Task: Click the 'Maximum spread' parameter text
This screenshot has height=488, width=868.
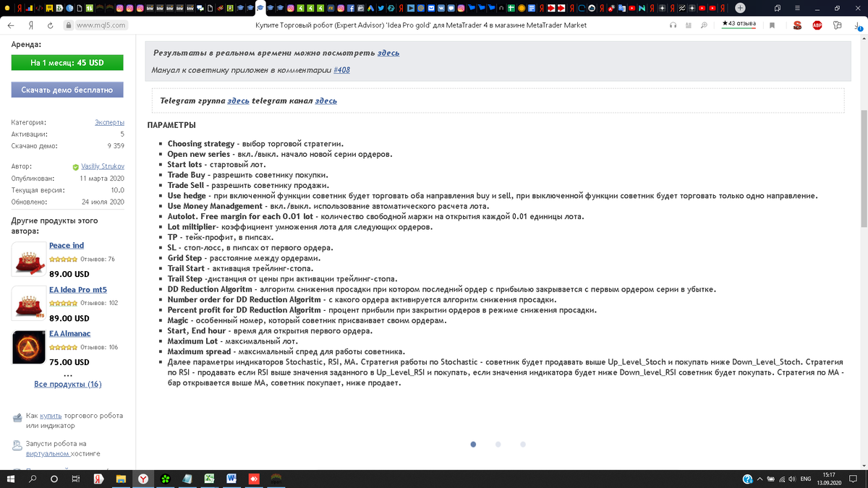Action: click(198, 351)
